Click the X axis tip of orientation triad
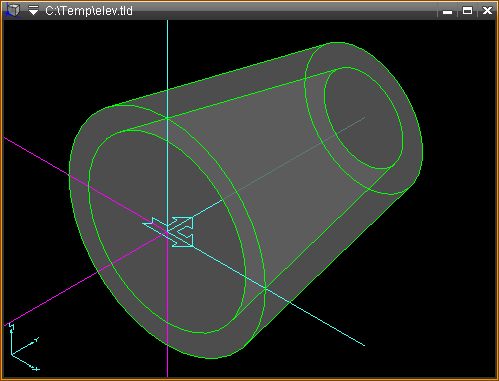Viewport: 499px width, 381px height. [x=36, y=369]
